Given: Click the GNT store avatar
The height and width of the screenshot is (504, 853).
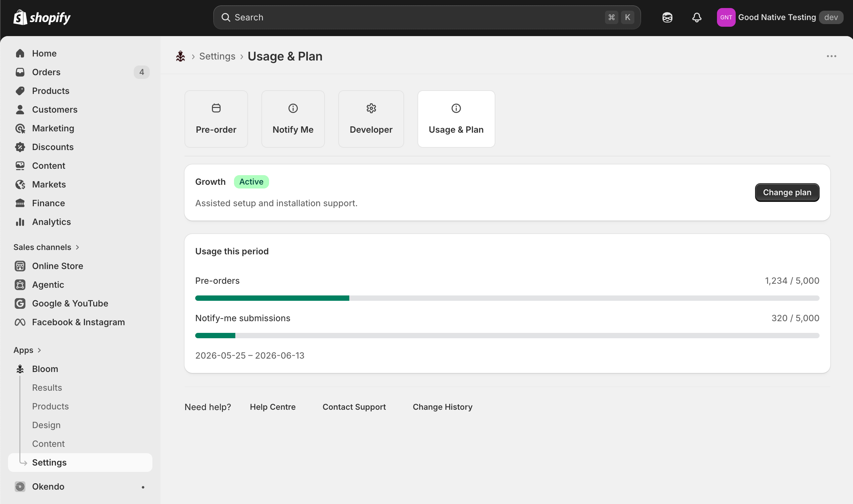Looking at the screenshot, I should 726,17.
